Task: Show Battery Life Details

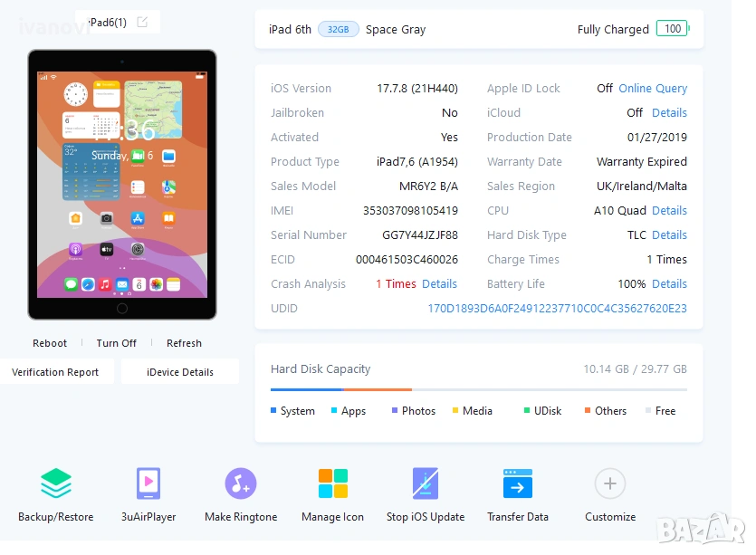Action: [669, 284]
